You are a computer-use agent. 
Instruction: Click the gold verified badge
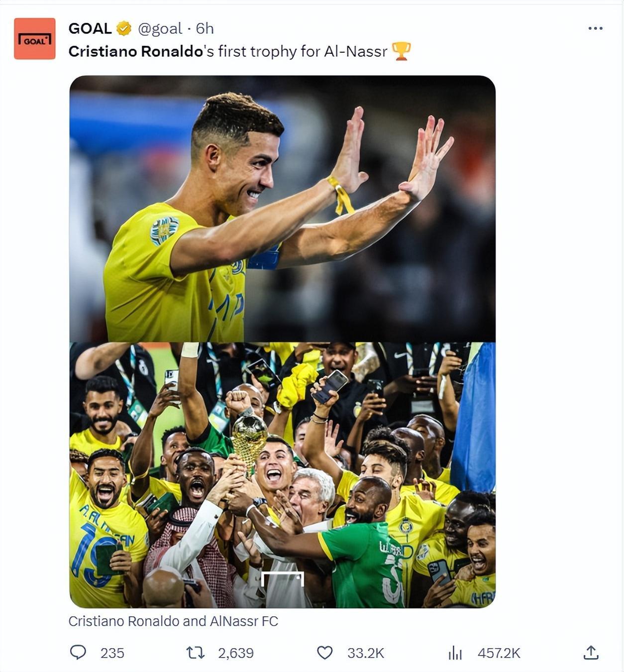(x=124, y=29)
